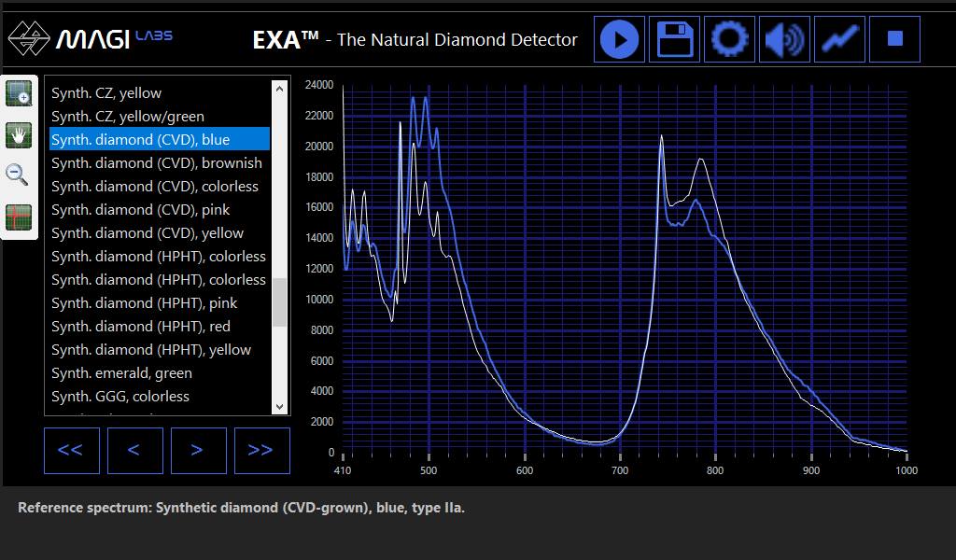Image resolution: width=956 pixels, height=560 pixels.
Task: Choose 'Synth. diamond (CVD), brownish'
Action: 159,162
